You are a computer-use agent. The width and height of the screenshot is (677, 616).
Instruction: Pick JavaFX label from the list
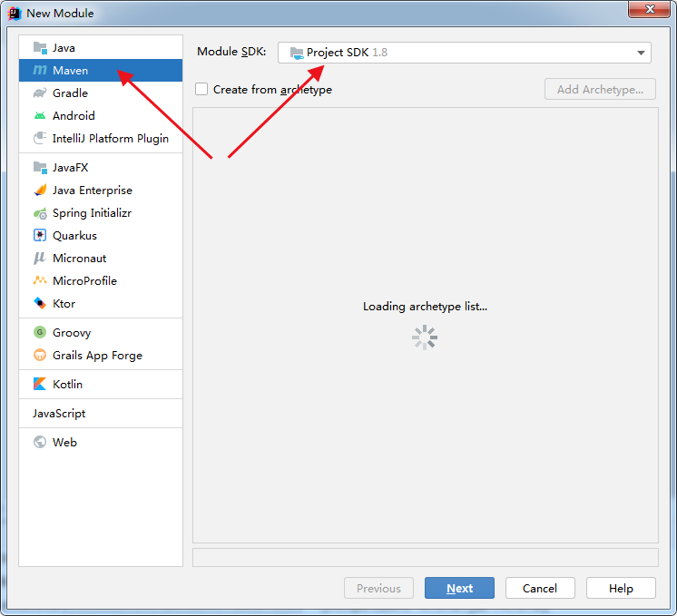coord(71,168)
